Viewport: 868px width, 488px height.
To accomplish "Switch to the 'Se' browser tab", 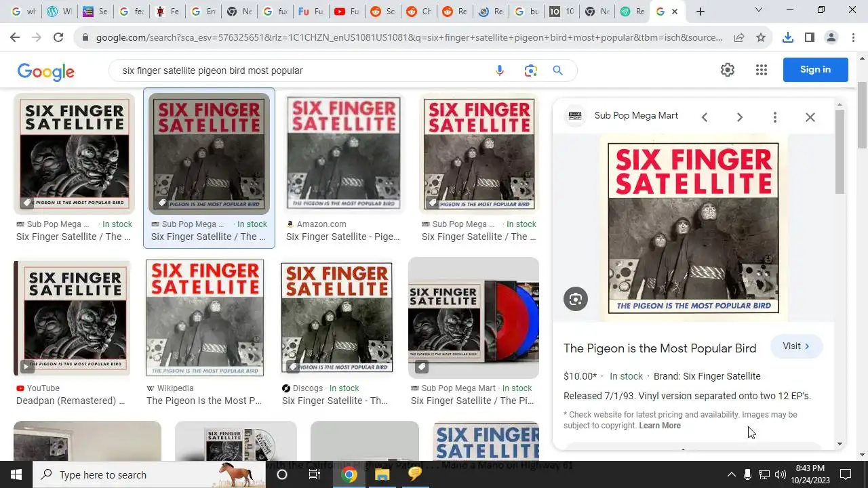I will (96, 12).
